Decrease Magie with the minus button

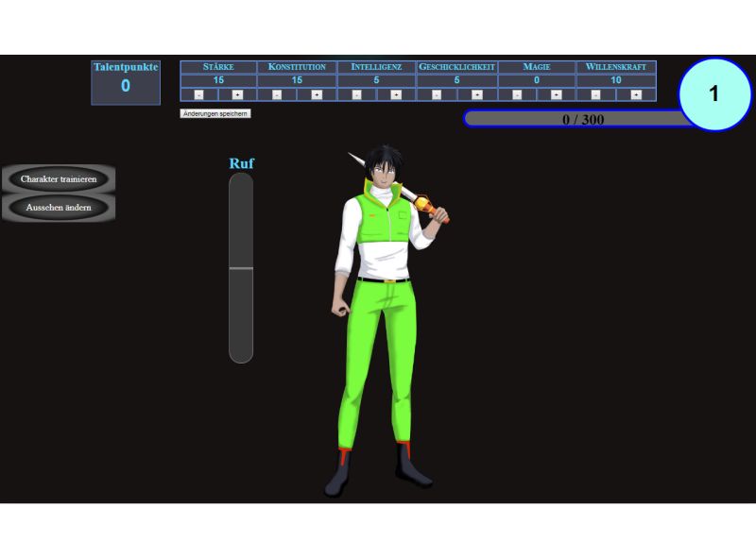(x=516, y=94)
